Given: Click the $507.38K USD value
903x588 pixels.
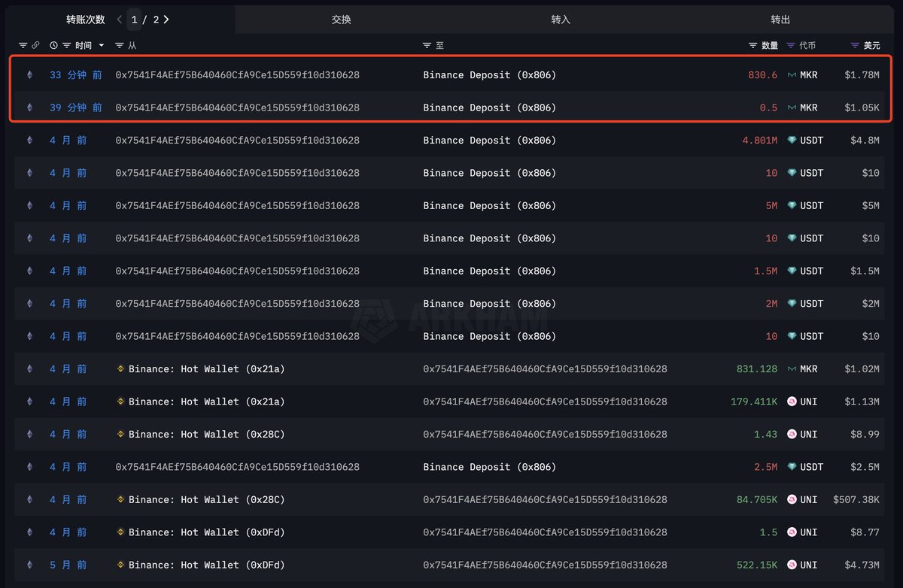Looking at the screenshot, I should (856, 499).
